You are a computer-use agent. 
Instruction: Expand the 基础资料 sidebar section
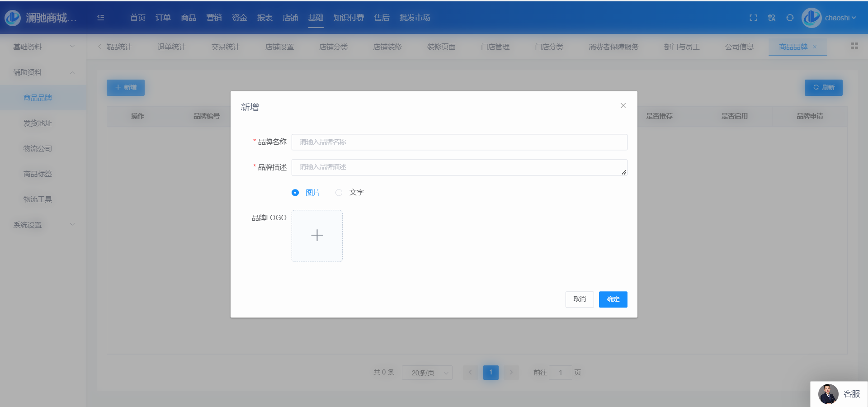[43, 47]
